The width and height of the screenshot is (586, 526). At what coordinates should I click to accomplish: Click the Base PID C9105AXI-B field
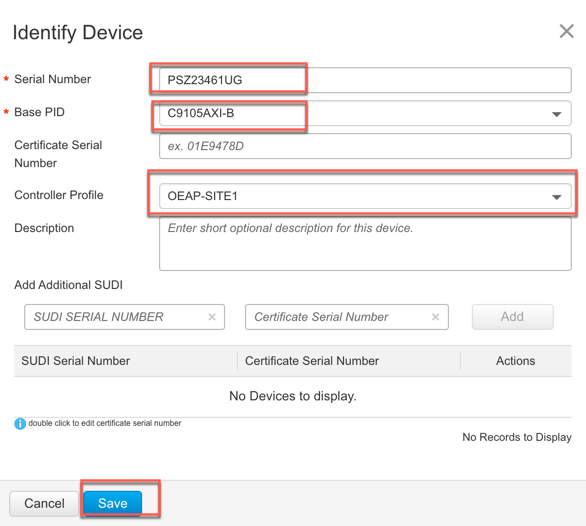365,113
